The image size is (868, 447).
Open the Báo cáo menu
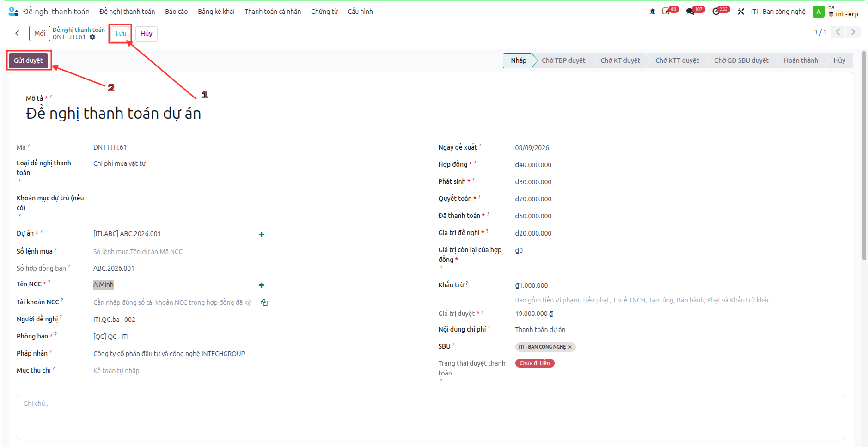[176, 12]
